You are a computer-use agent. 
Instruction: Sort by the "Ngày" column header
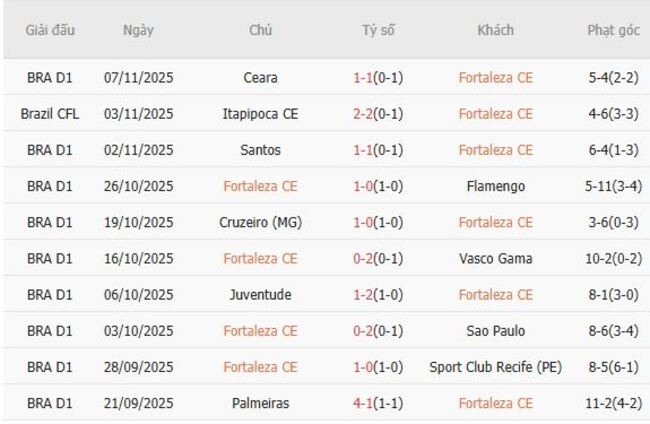coord(138,30)
